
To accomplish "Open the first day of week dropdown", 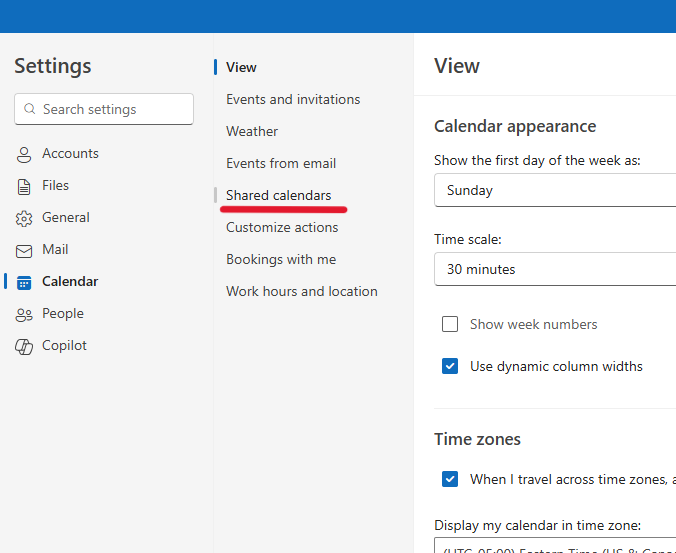I will pos(555,190).
